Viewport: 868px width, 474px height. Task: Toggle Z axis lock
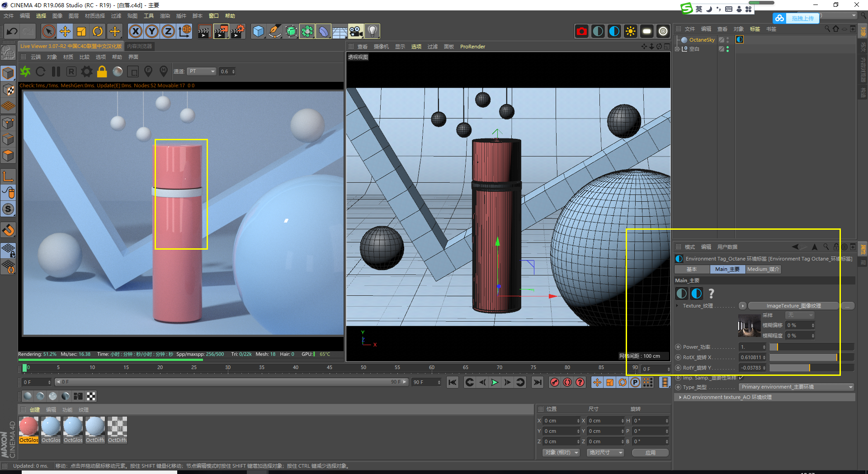point(168,31)
